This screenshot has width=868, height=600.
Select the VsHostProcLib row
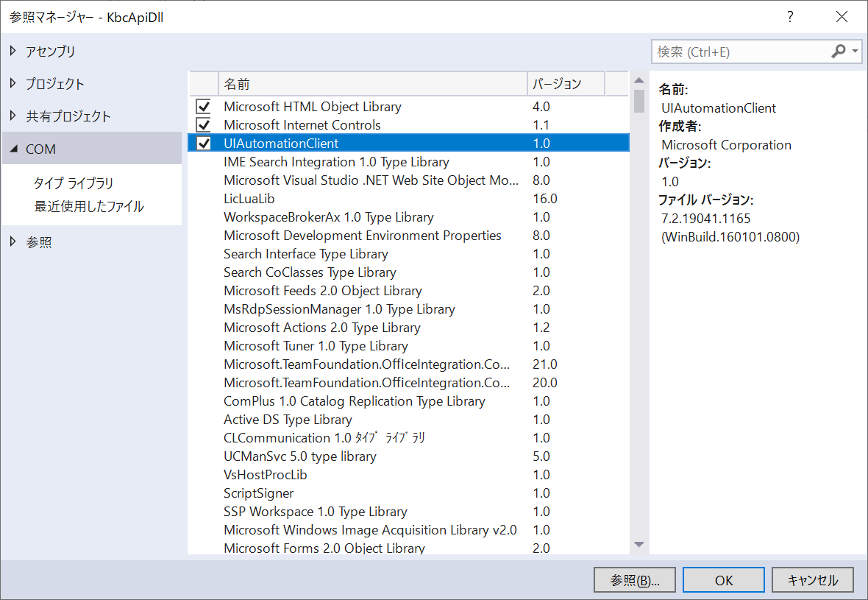pos(408,474)
